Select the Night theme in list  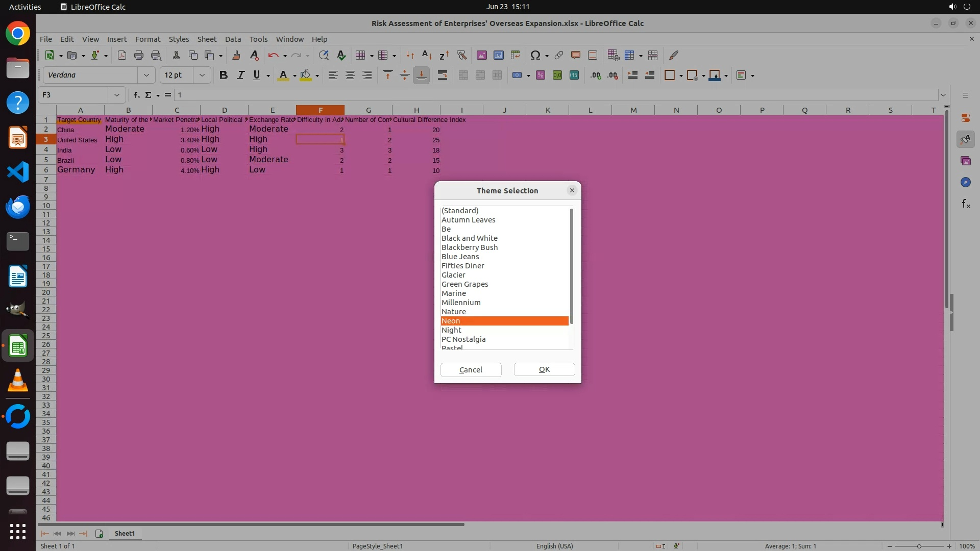[451, 330]
